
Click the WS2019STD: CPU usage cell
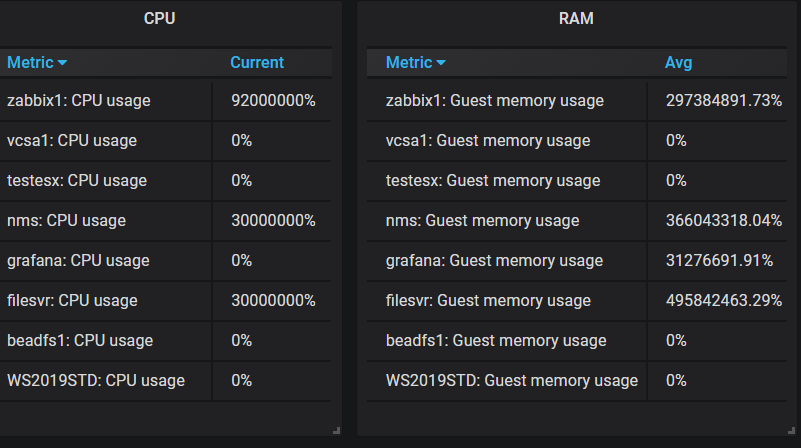(96, 381)
